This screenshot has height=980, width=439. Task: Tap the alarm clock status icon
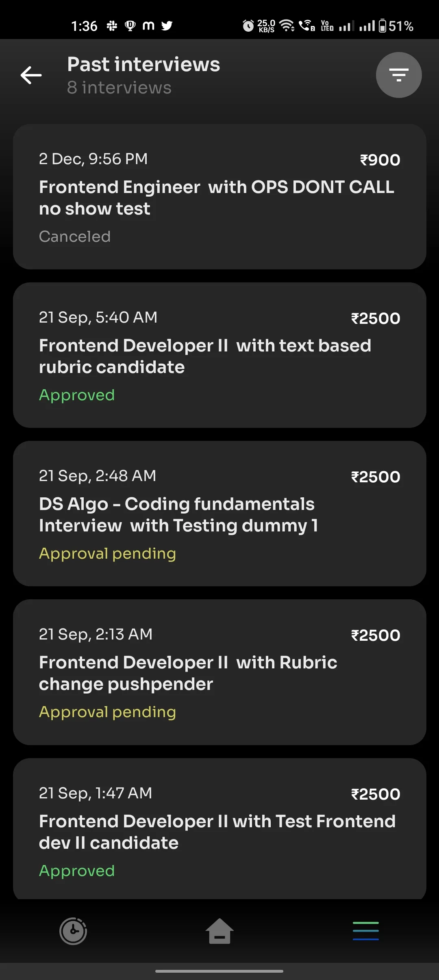pyautogui.click(x=248, y=26)
